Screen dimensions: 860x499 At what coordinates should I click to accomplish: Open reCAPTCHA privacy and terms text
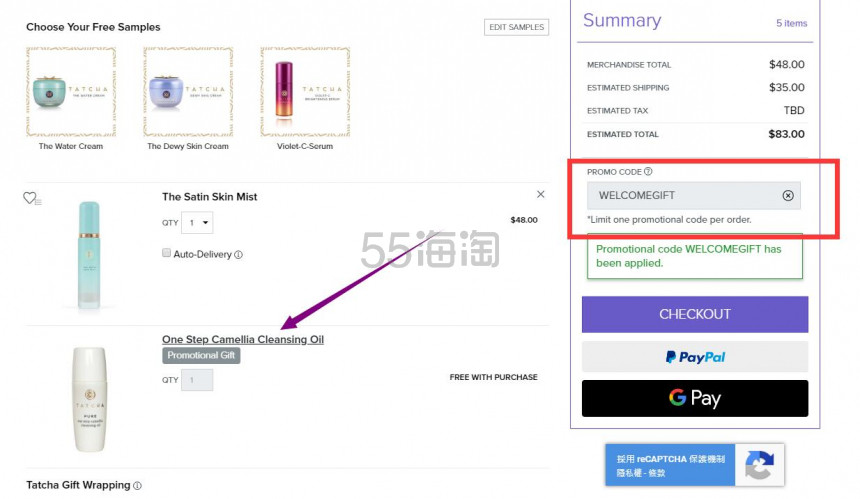(641, 473)
